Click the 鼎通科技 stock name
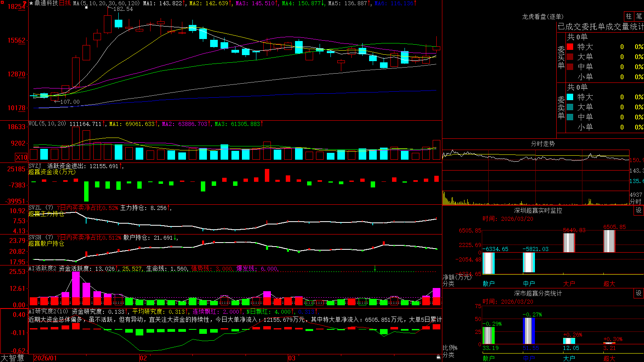The width and height of the screenshot is (644, 362). click(46, 3)
